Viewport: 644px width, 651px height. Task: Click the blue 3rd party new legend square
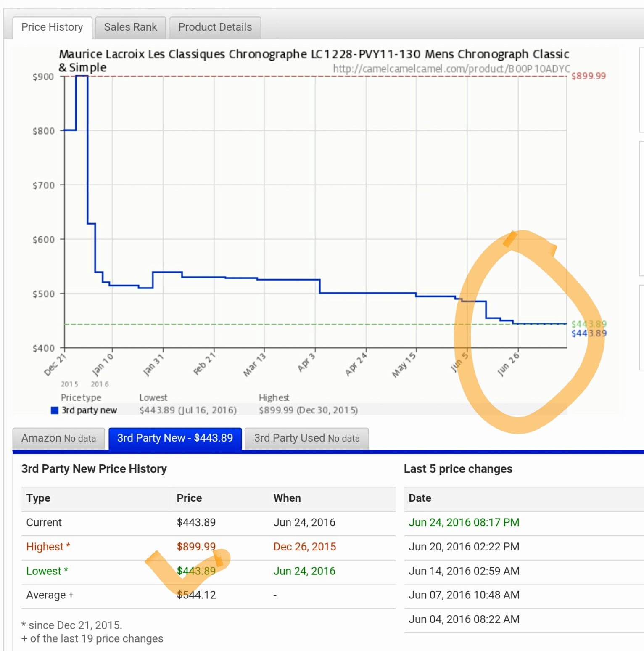54,410
